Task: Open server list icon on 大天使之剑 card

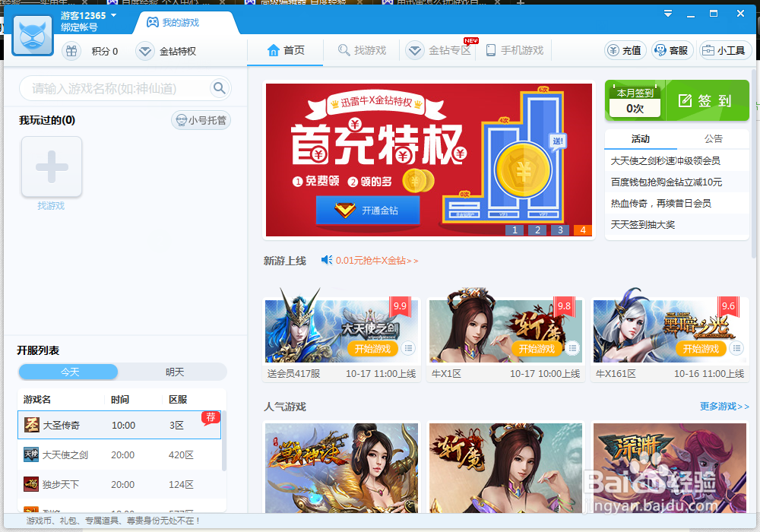Action: [x=409, y=348]
